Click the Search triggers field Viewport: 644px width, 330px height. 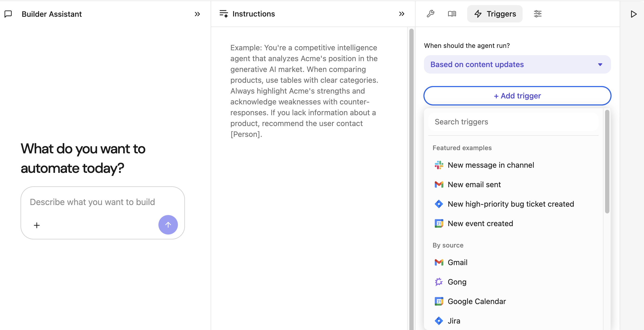coord(514,122)
